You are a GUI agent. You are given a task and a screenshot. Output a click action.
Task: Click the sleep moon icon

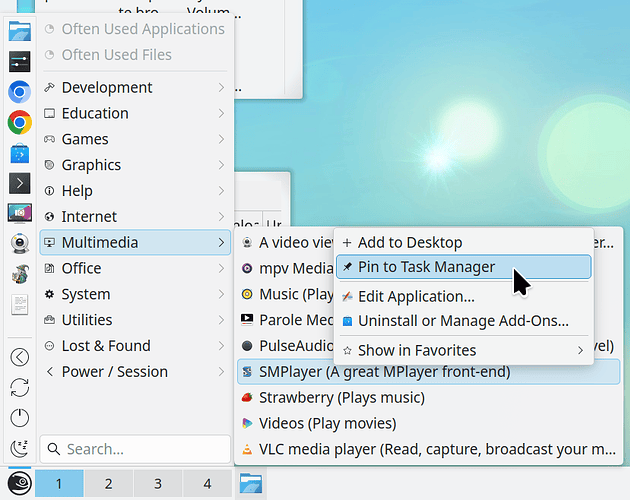(x=19, y=448)
